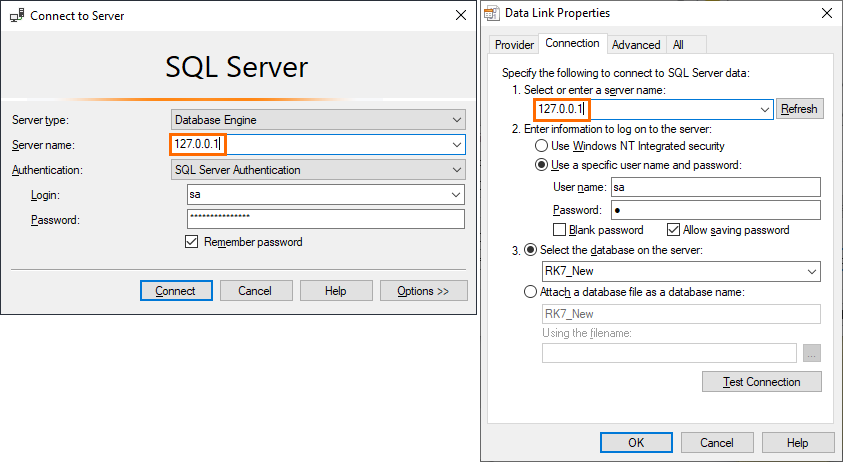Click the Refresh button

pos(799,109)
